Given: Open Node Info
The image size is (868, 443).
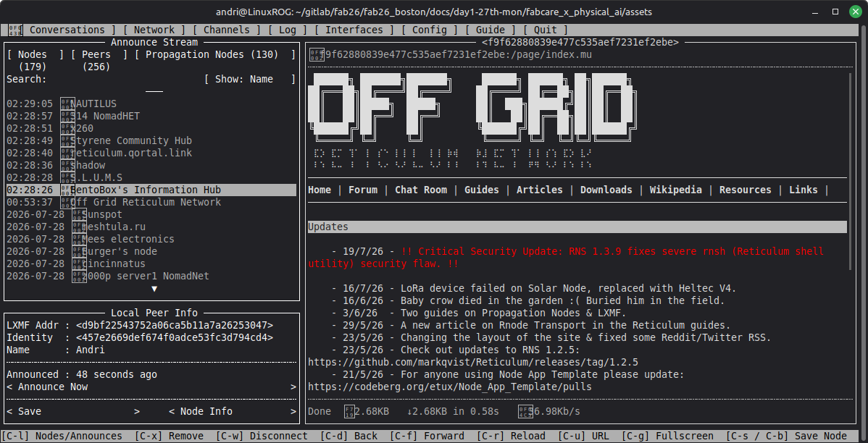Looking at the screenshot, I should click(233, 411).
